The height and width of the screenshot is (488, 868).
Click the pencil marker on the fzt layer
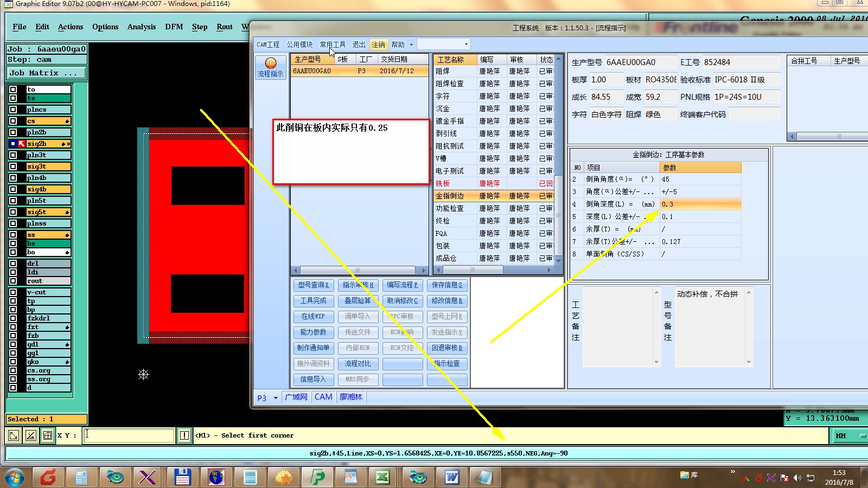coord(67,327)
